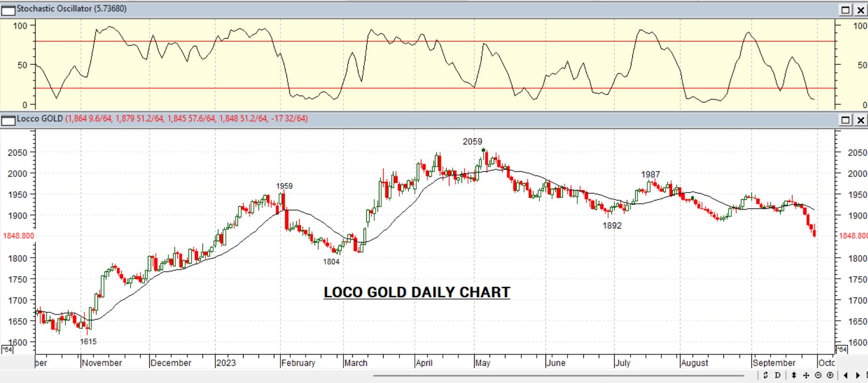Click the refresh/rescale chart icon
Image resolution: width=868 pixels, height=383 pixels.
coord(765,375)
